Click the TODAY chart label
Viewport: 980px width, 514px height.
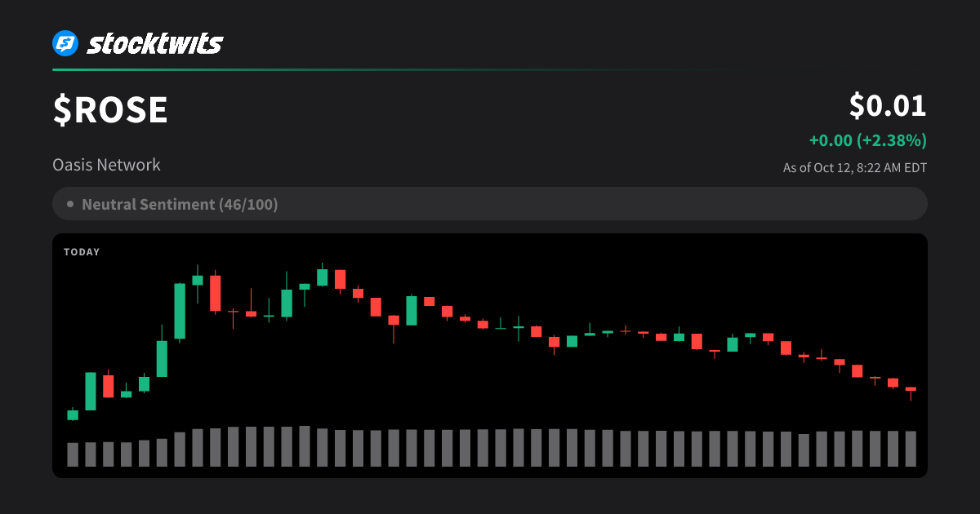click(x=82, y=252)
